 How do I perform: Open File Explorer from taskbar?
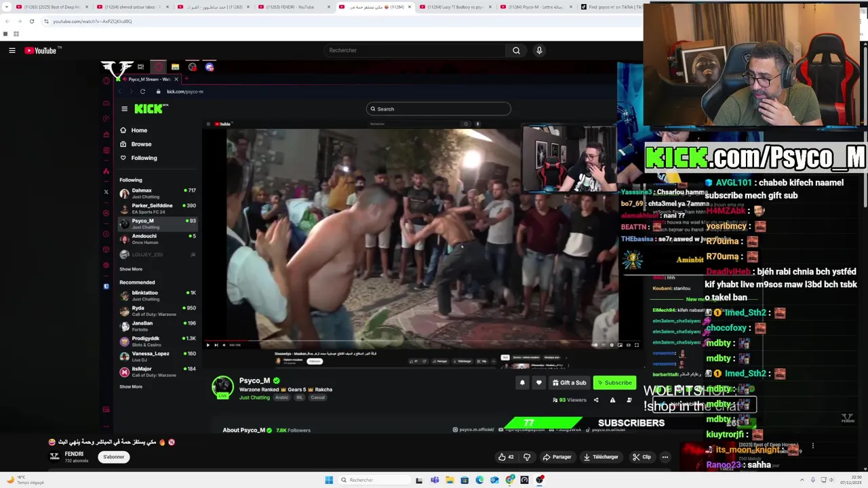[450, 480]
